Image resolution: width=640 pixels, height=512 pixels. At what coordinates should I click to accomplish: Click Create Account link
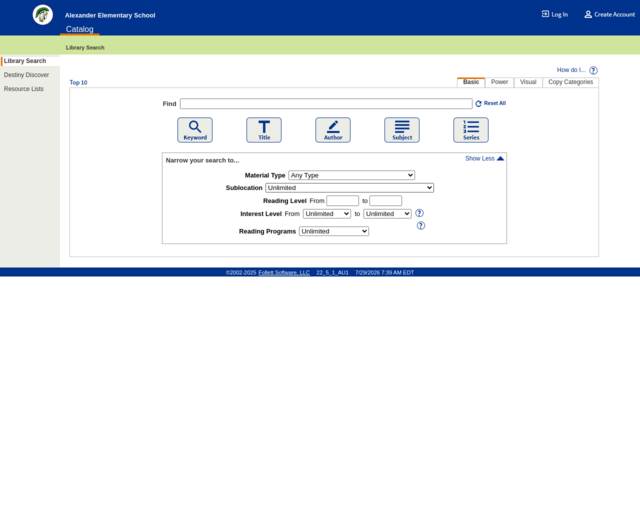coord(610,14)
